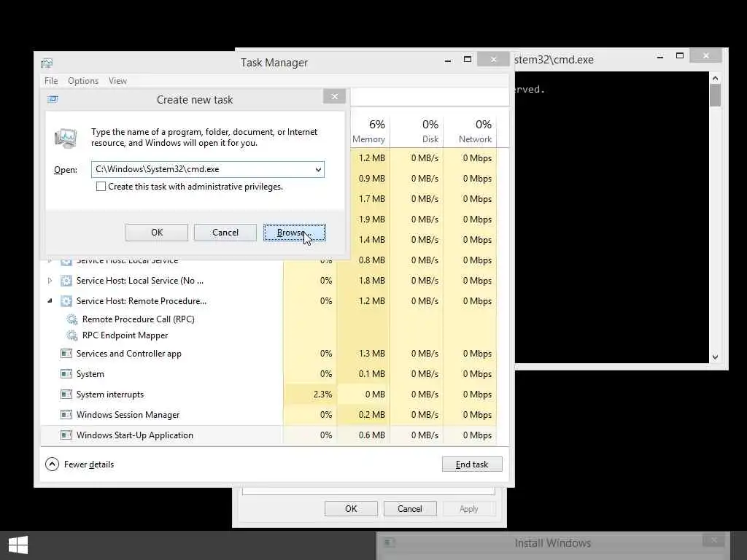Close the Create new task dialog
The height and width of the screenshot is (560, 747).
334,97
